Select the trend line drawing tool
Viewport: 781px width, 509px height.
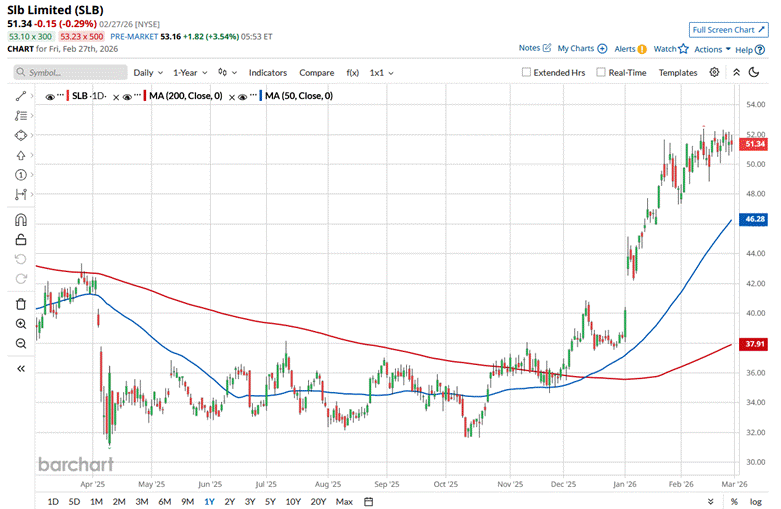pos(21,96)
